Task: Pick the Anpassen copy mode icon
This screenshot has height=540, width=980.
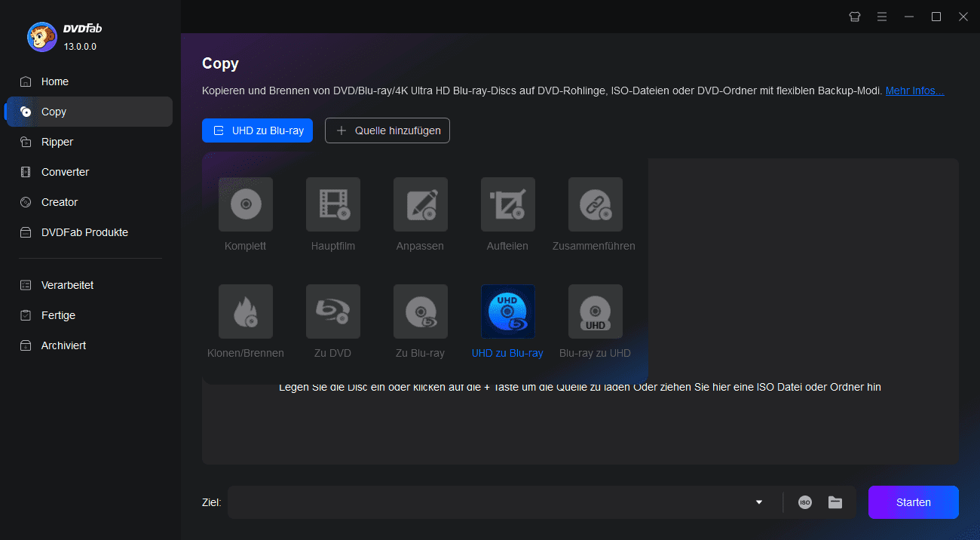Action: [x=421, y=204]
